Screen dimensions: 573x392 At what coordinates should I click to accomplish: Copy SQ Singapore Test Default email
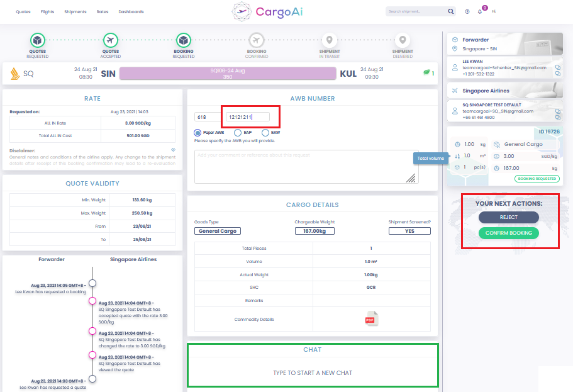pos(558,111)
